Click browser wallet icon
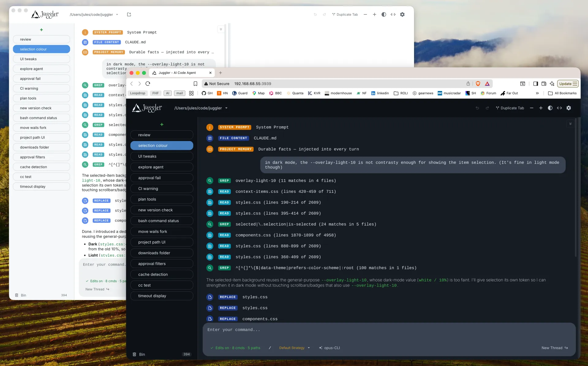The width and height of the screenshot is (588, 366). (x=544, y=84)
